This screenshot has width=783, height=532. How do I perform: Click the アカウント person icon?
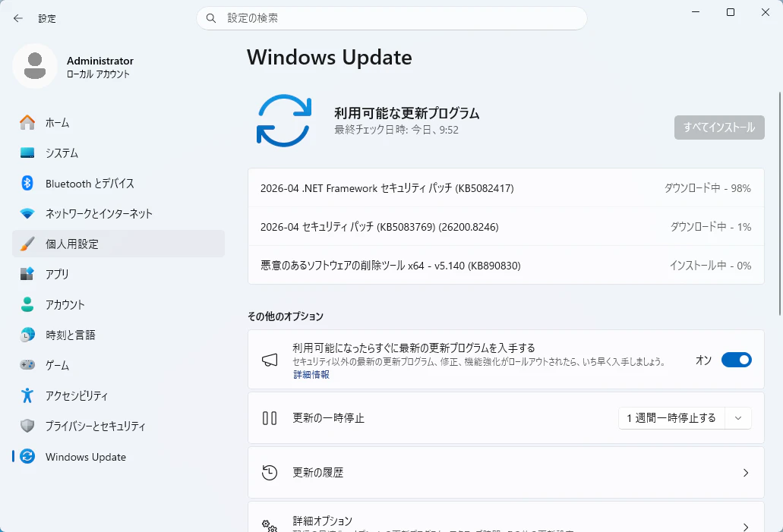point(27,304)
